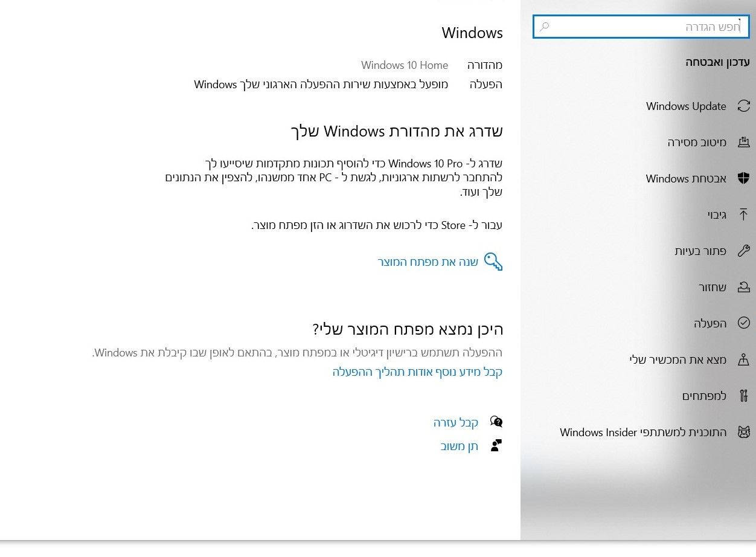Click the Give feedback person icon
The width and height of the screenshot is (756, 557).
click(496, 446)
